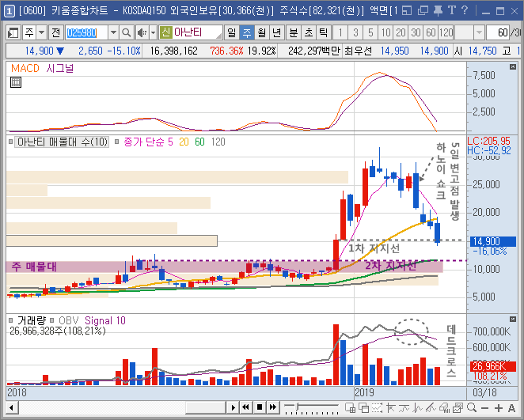The image size is (524, 420).
Task: Toggle the OBV indicator checkbox
Action: click(x=51, y=320)
